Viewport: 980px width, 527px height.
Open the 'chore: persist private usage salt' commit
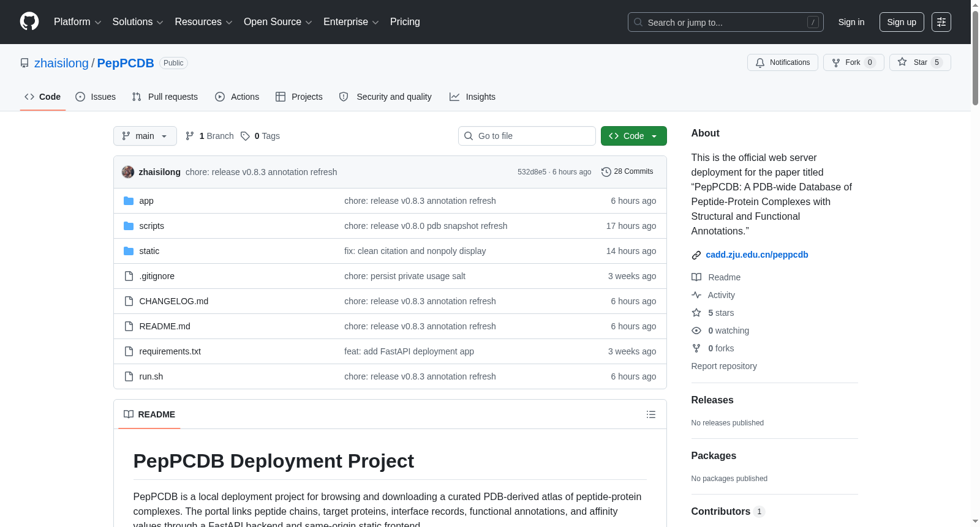405,276
